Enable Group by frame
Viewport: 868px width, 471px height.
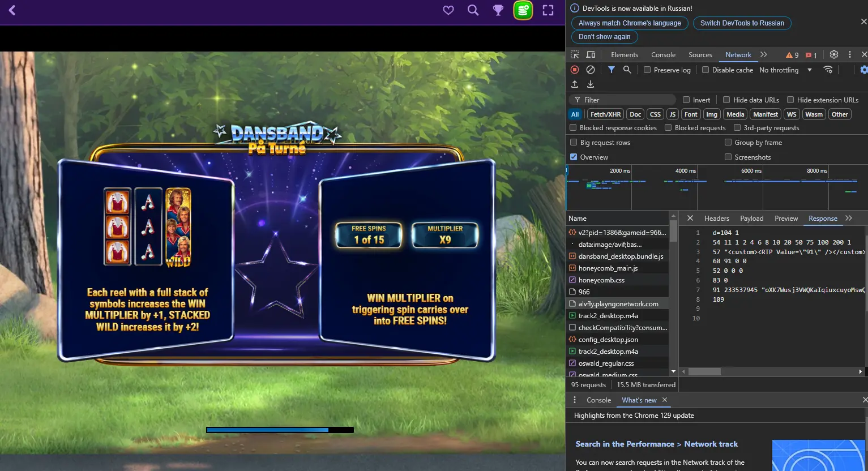tap(728, 142)
